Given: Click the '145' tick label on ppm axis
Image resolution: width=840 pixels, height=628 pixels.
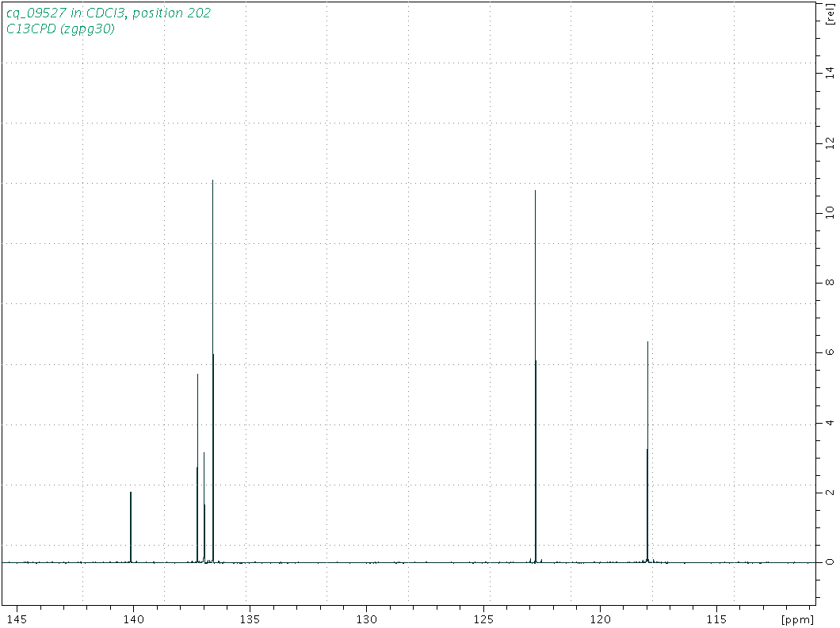Looking at the screenshot, I should tap(17, 619).
